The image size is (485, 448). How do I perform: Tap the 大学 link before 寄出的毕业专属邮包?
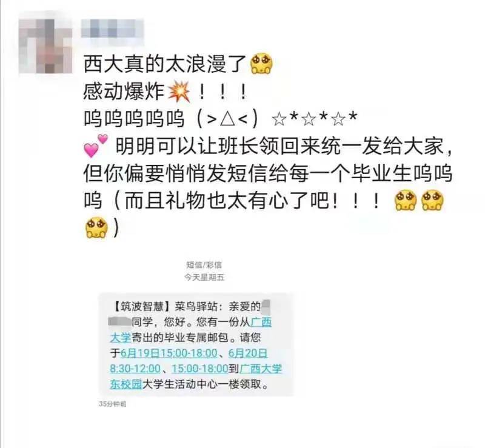[x=120, y=337]
